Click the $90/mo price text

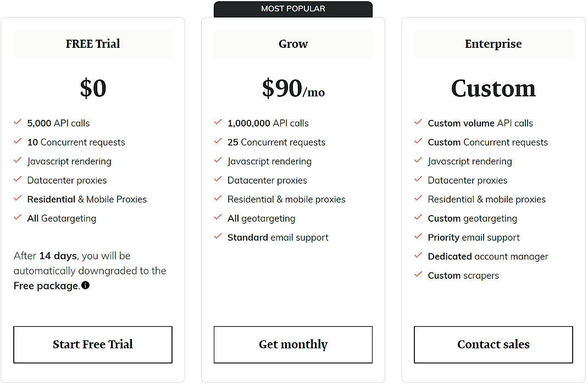point(293,88)
